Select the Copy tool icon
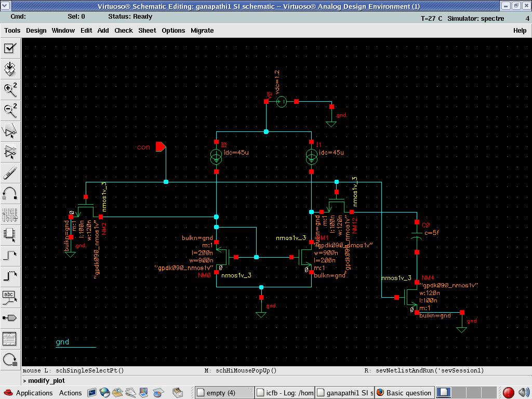Image resolution: width=532 pixels, height=399 pixels. tap(10, 152)
